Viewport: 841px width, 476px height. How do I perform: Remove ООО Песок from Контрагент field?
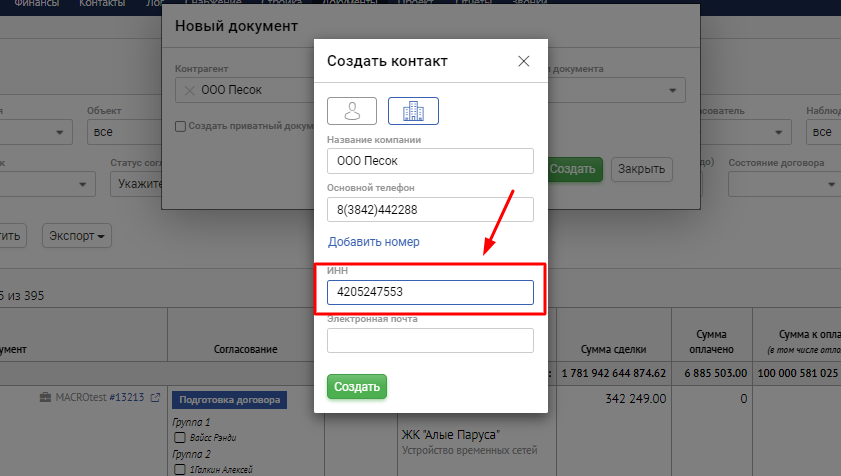[190, 90]
